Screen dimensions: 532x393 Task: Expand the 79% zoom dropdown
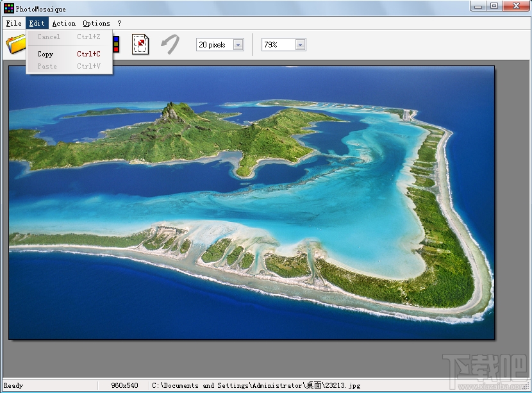(300, 45)
